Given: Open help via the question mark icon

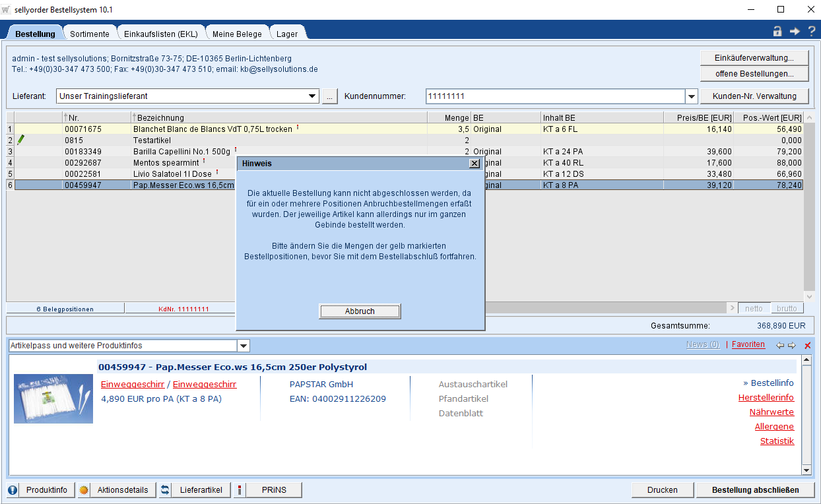Looking at the screenshot, I should (812, 31).
